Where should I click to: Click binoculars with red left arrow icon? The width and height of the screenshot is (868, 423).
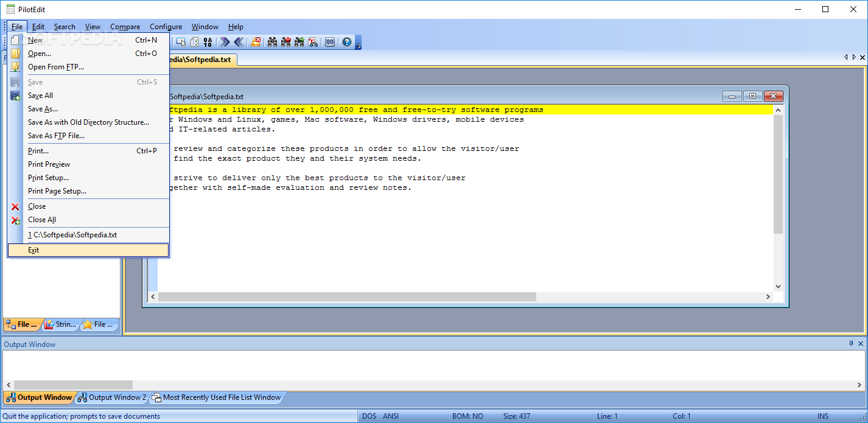pyautogui.click(x=285, y=42)
